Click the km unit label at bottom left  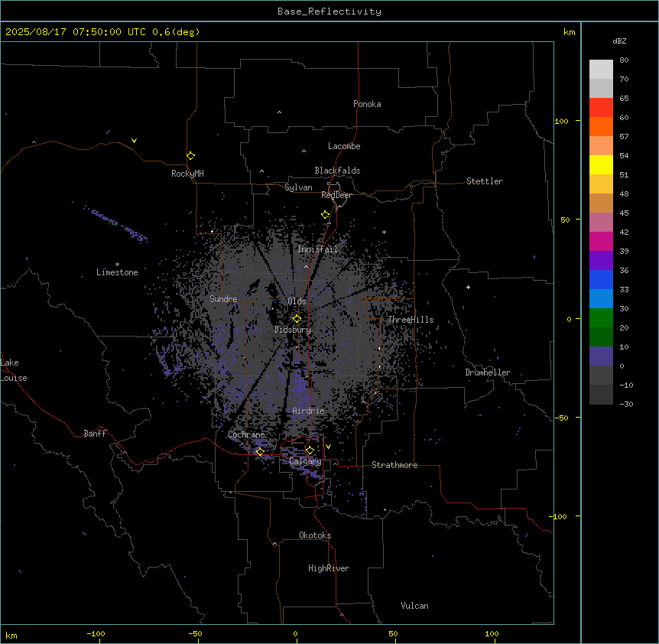[x=11, y=636]
